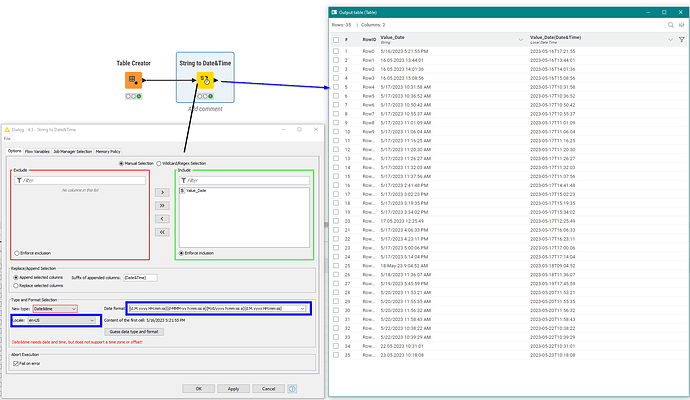Viewport: 690px width, 400px height.
Task: Click the help question-mark icon beside Cancel
Action: pyautogui.click(x=292, y=389)
